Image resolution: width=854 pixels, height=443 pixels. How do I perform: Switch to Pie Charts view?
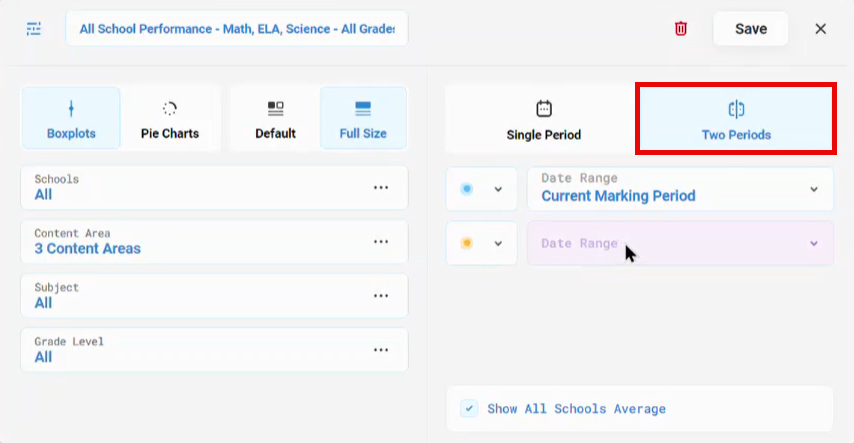(170, 118)
